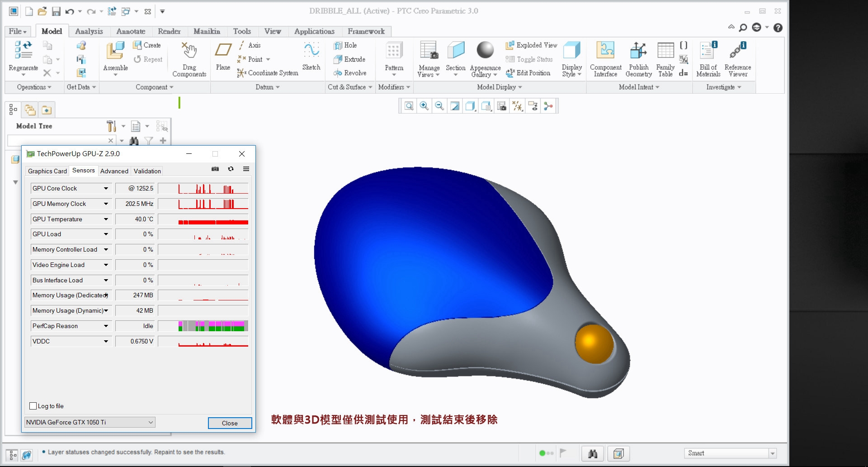Viewport: 868px width, 467px height.
Task: Click the Model Tree settings hammer icon
Action: pos(111,126)
